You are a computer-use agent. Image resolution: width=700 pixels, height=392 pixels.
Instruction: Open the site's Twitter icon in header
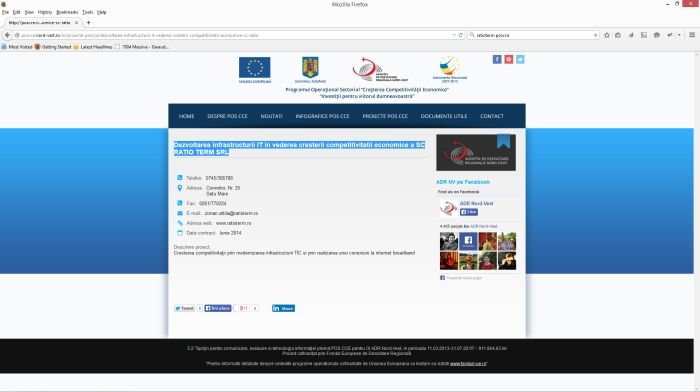click(x=520, y=59)
